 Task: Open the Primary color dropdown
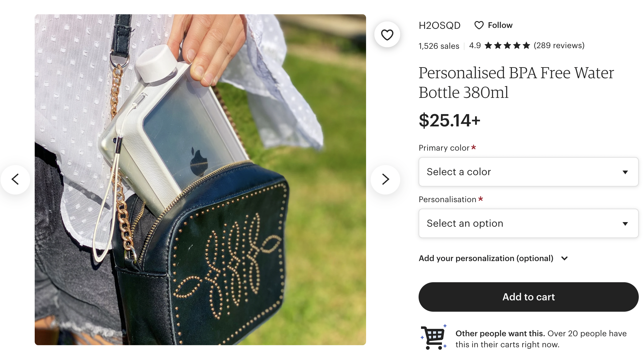pyautogui.click(x=528, y=172)
